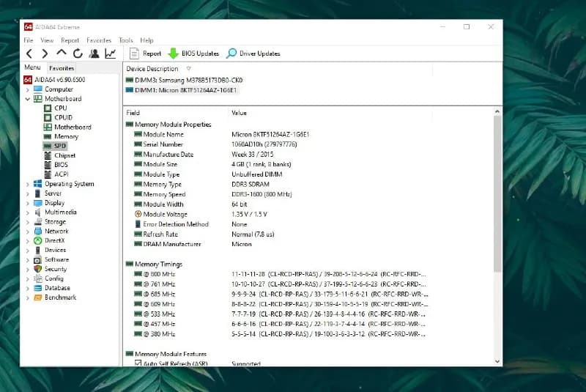Expand the Display tree node
The width and height of the screenshot is (586, 392).
[x=27, y=203]
